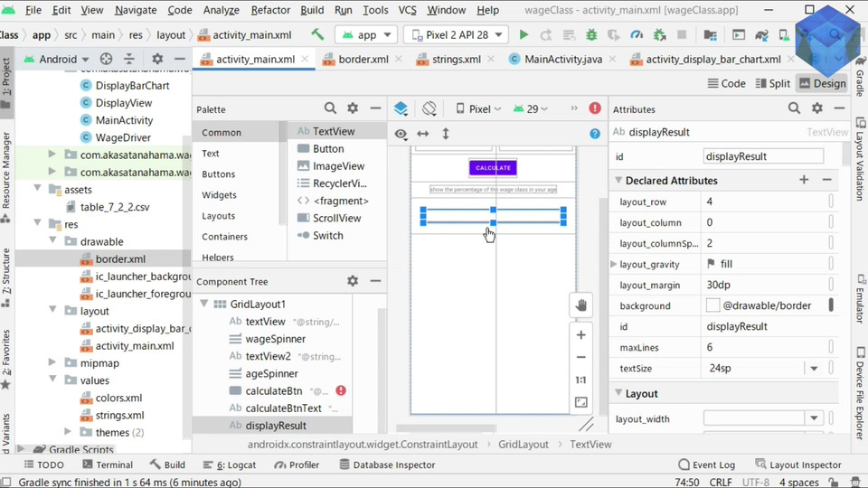The height and width of the screenshot is (488, 868).
Task: Collapse the Layout attributes section
Action: (x=618, y=393)
